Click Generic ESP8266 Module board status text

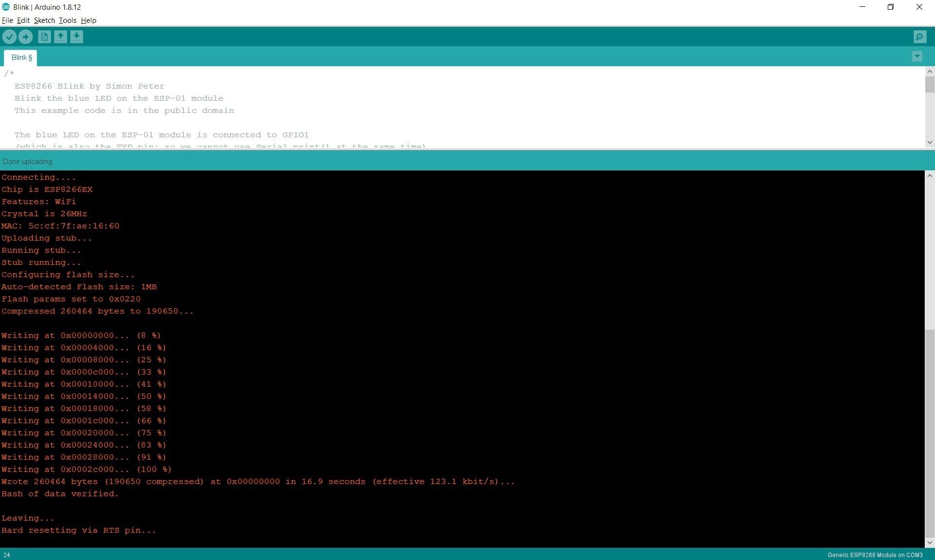tap(875, 555)
